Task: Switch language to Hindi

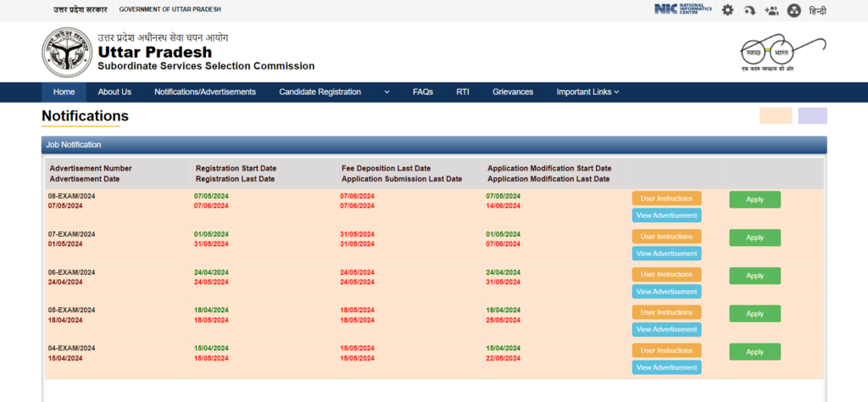Action: [817, 10]
